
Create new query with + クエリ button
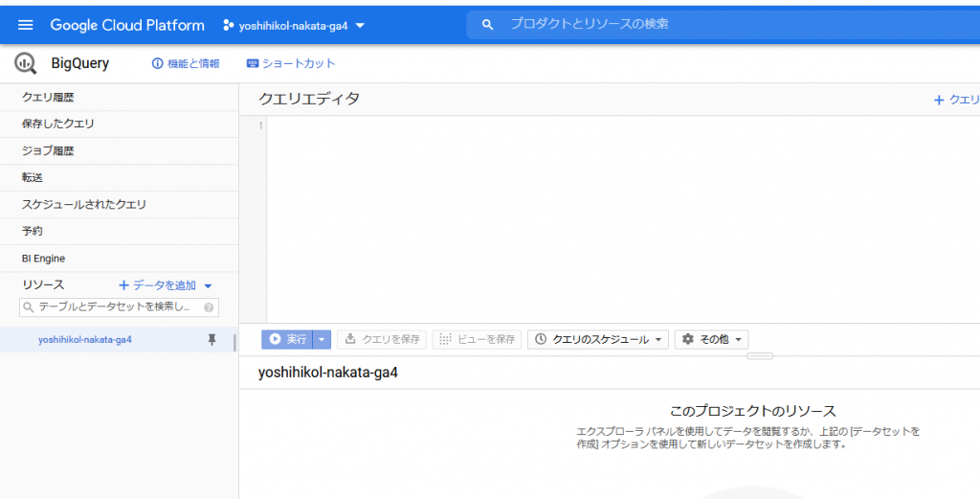(956, 100)
